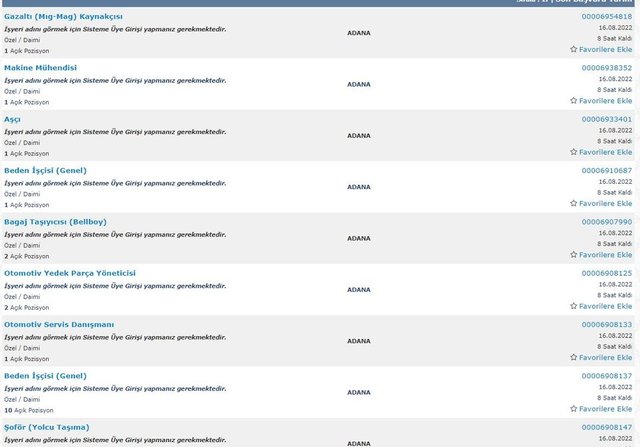The width and height of the screenshot is (640, 447).
Task: Open the Otomotiv Servis Danışmanı listing
Action: coord(59,325)
